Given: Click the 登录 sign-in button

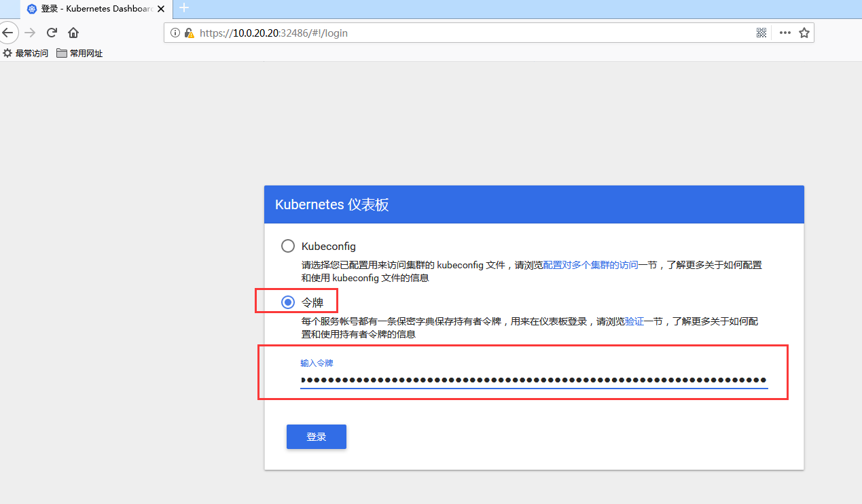Looking at the screenshot, I should pos(317,437).
